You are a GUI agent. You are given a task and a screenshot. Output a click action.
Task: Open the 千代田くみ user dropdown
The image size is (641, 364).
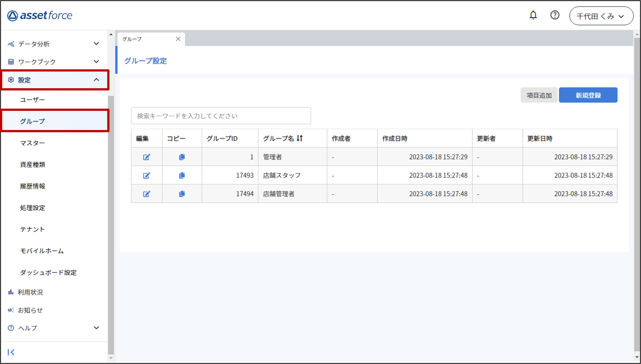(601, 16)
